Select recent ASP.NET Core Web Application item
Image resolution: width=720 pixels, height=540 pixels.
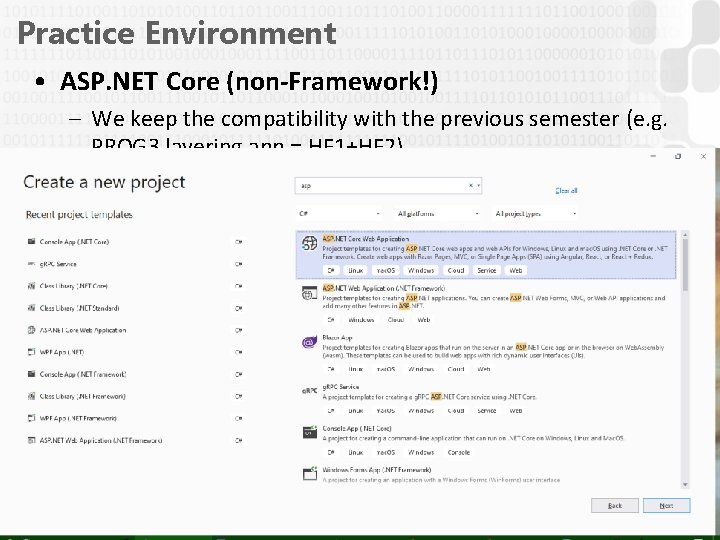click(83, 330)
